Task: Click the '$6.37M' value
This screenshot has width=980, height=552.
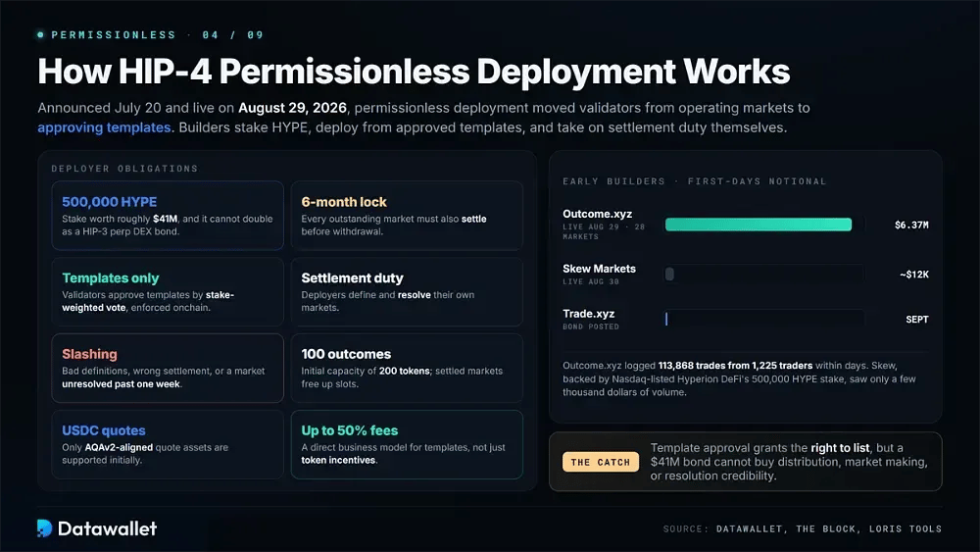Action: 911,226
